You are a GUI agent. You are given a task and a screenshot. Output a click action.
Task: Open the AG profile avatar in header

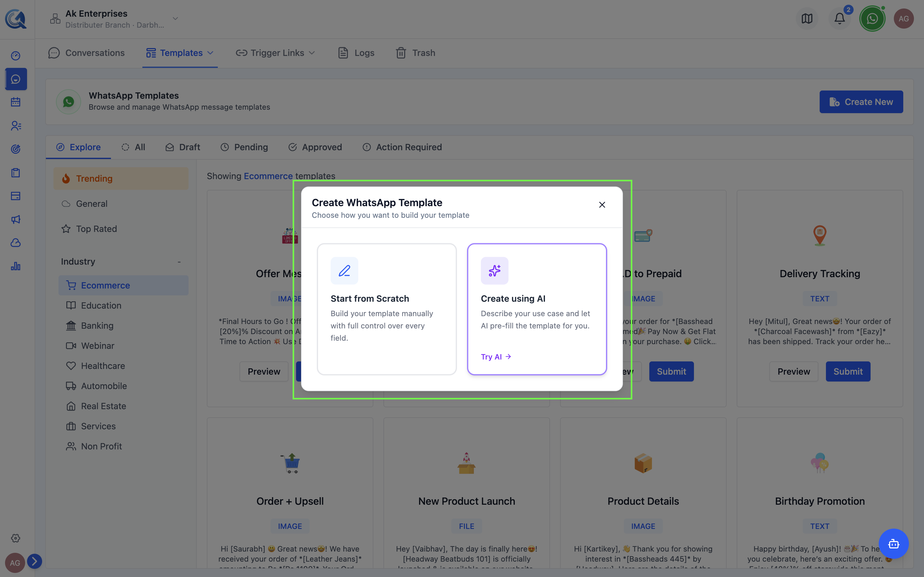[904, 18]
